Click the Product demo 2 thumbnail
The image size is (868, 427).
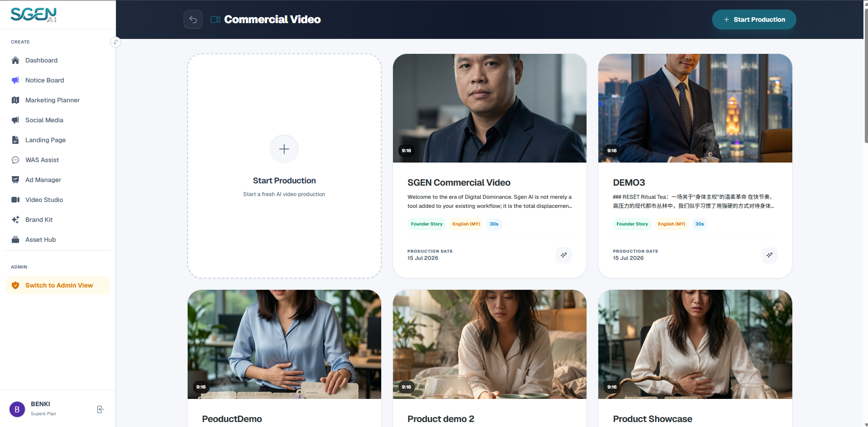pyautogui.click(x=490, y=345)
